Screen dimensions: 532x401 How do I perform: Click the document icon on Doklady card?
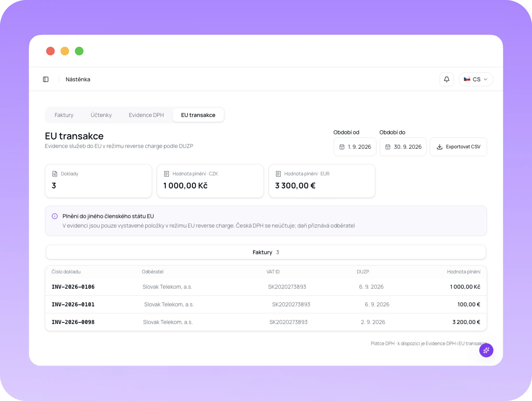point(55,174)
